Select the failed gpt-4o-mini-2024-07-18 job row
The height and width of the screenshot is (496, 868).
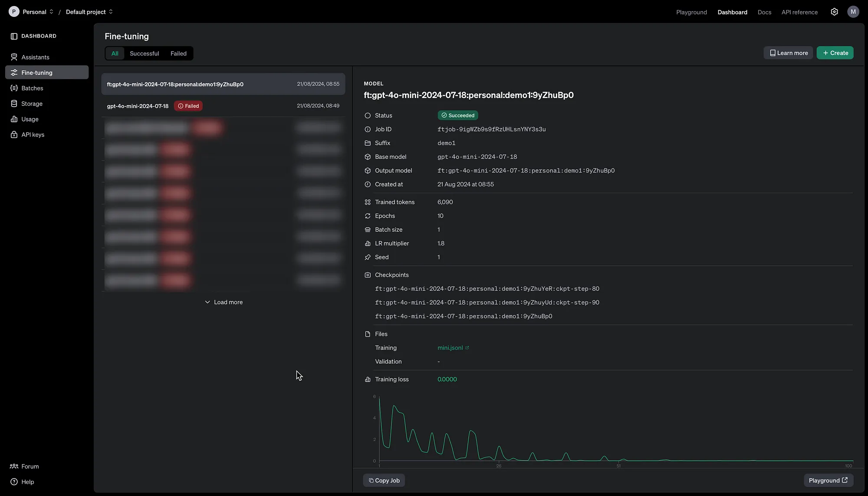223,106
